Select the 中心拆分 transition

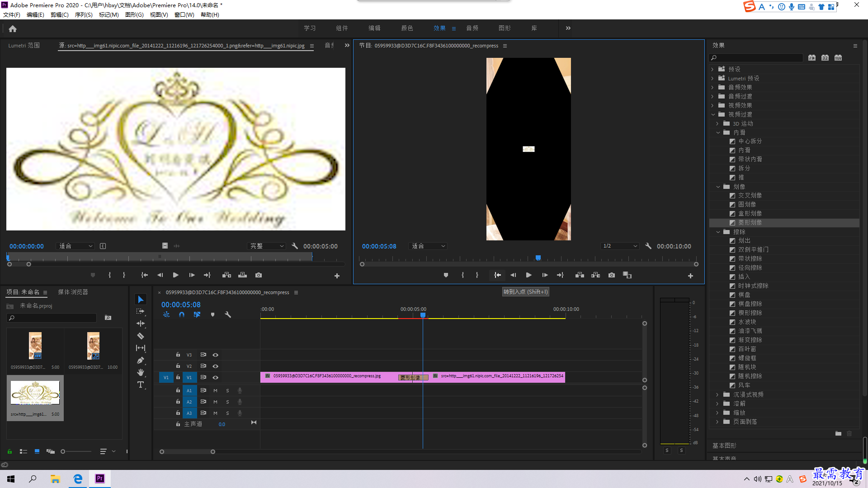(x=750, y=141)
